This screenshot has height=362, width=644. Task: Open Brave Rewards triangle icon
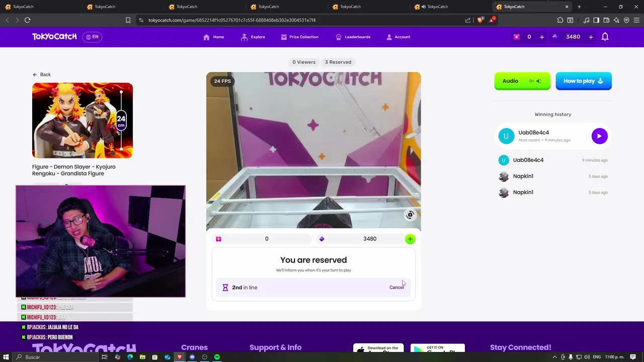tap(493, 20)
